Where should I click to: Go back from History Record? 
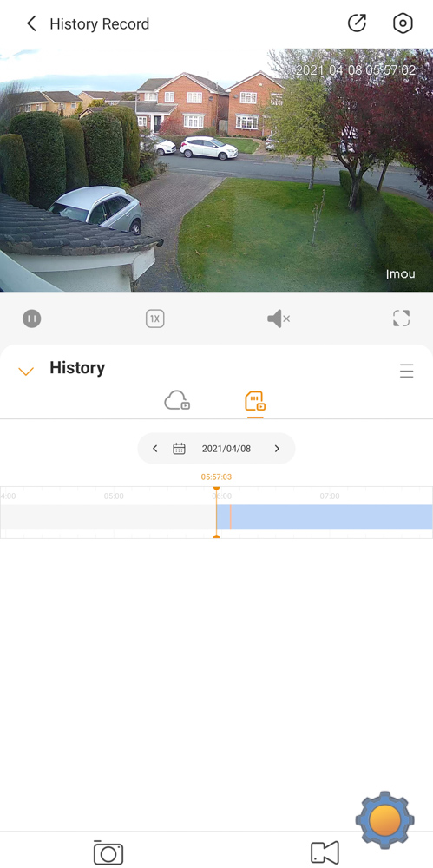pyautogui.click(x=31, y=23)
